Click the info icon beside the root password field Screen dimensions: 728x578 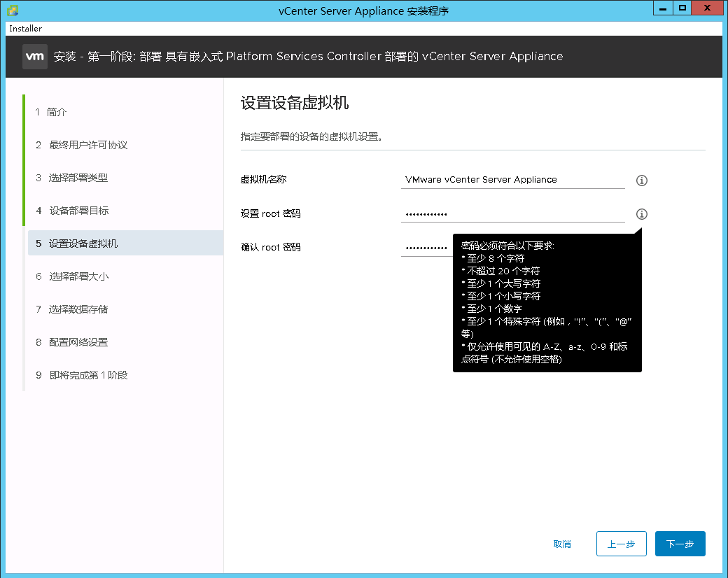pyautogui.click(x=642, y=213)
